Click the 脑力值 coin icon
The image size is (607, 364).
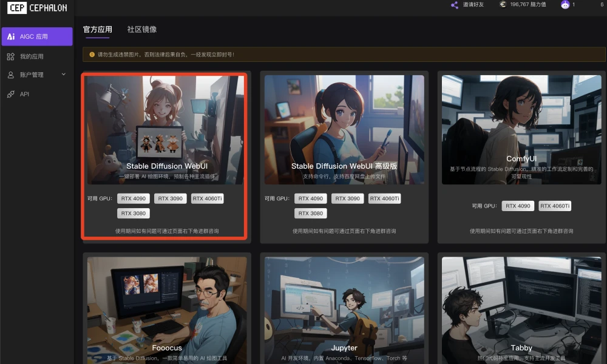click(502, 5)
